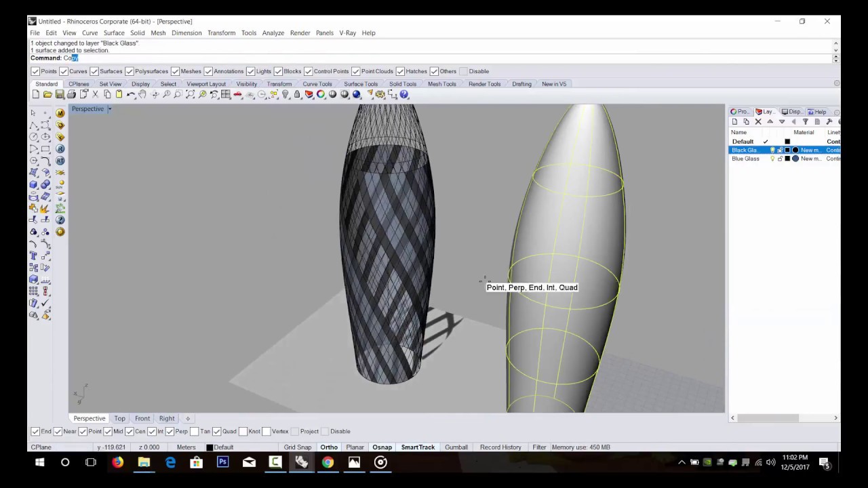The image size is (868, 488).
Task: Click Record History in status bar
Action: tap(500, 447)
